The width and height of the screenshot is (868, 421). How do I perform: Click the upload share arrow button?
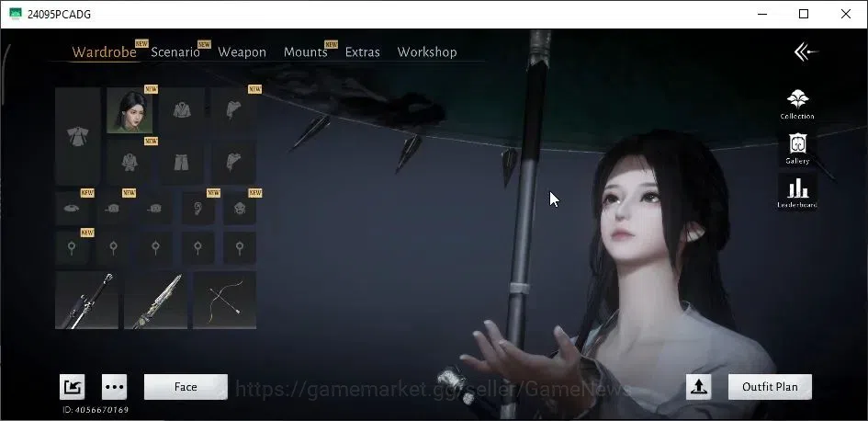tap(699, 387)
